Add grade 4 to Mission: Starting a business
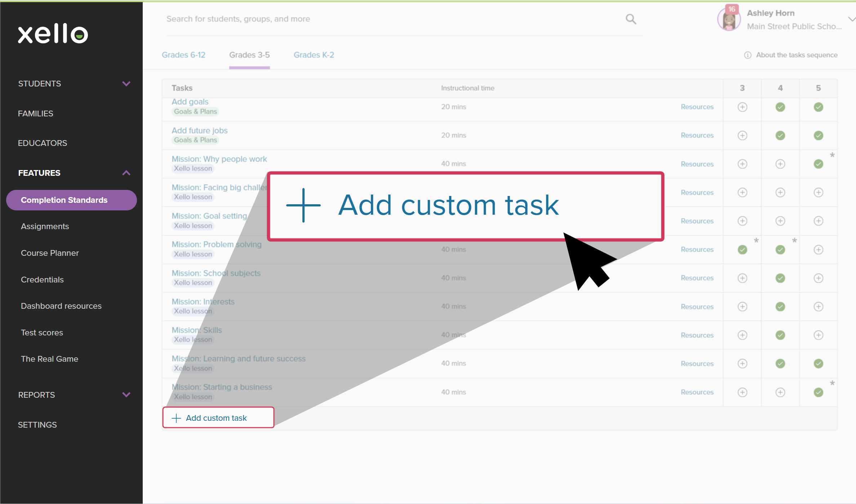856x504 pixels. 780,392
